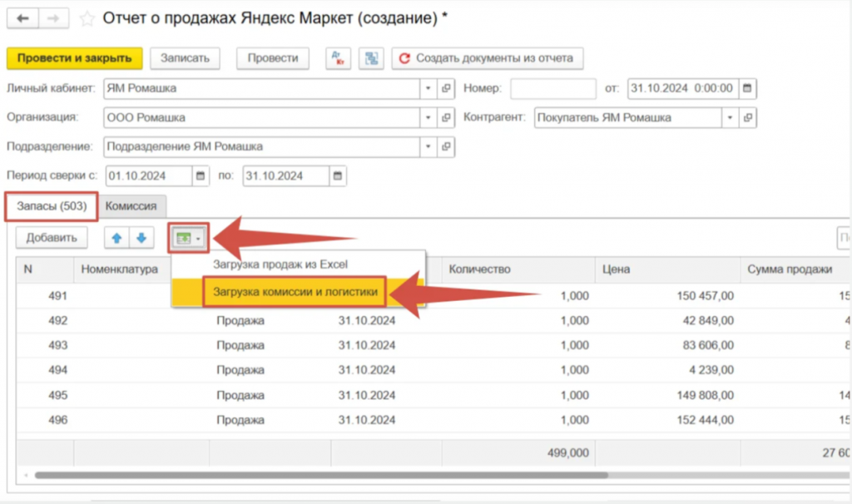
Task: Click the forward navigation arrow
Action: pos(53,18)
